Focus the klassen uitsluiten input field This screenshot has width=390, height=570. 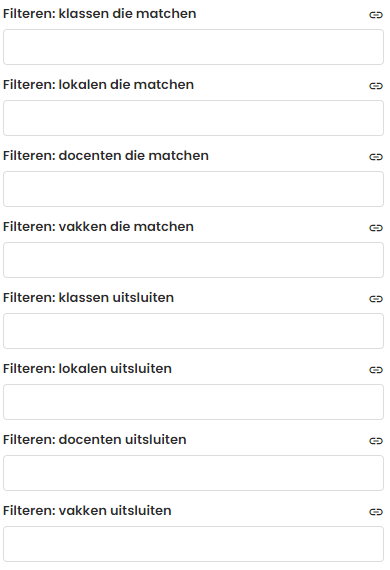[x=193, y=331]
